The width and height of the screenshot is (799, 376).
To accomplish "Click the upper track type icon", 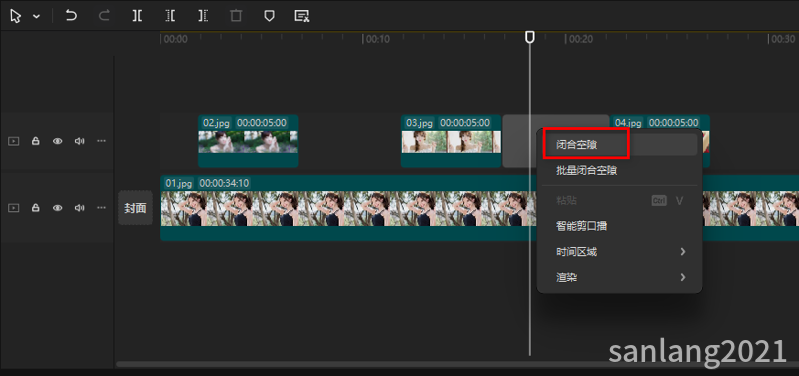I will tap(14, 141).
